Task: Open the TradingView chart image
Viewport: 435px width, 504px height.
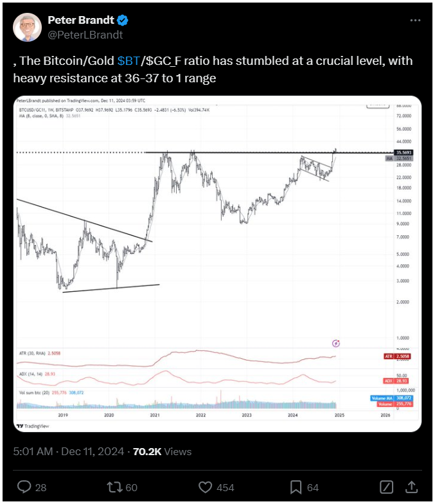Action: coord(217,264)
